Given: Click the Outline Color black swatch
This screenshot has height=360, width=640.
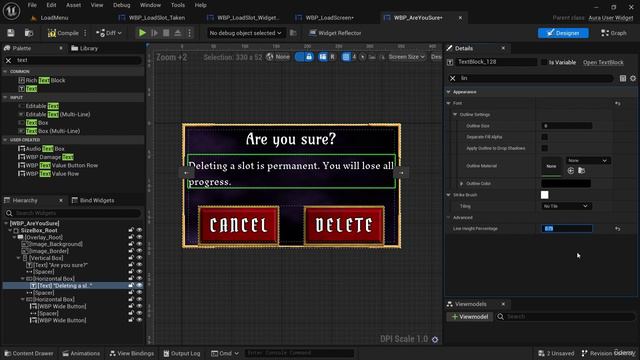Looking at the screenshot, I should [x=566, y=184].
